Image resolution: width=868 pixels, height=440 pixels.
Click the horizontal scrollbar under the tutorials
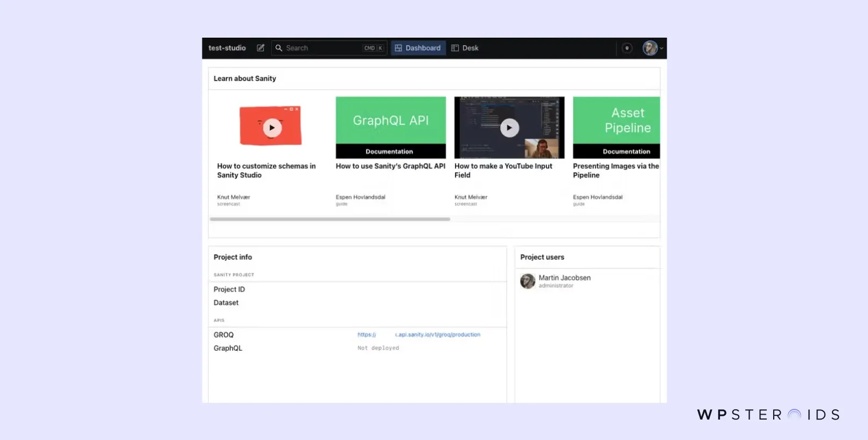(x=330, y=219)
